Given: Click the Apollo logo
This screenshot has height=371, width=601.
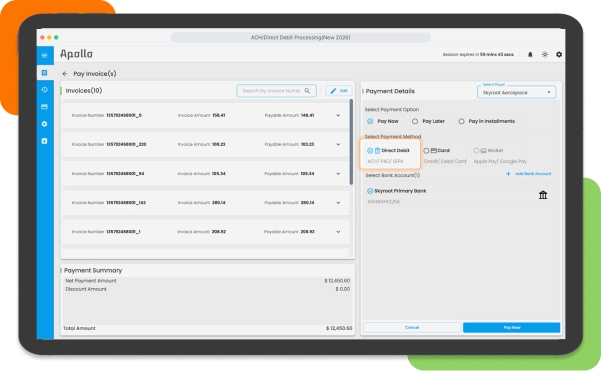Looking at the screenshot, I should coord(76,54).
